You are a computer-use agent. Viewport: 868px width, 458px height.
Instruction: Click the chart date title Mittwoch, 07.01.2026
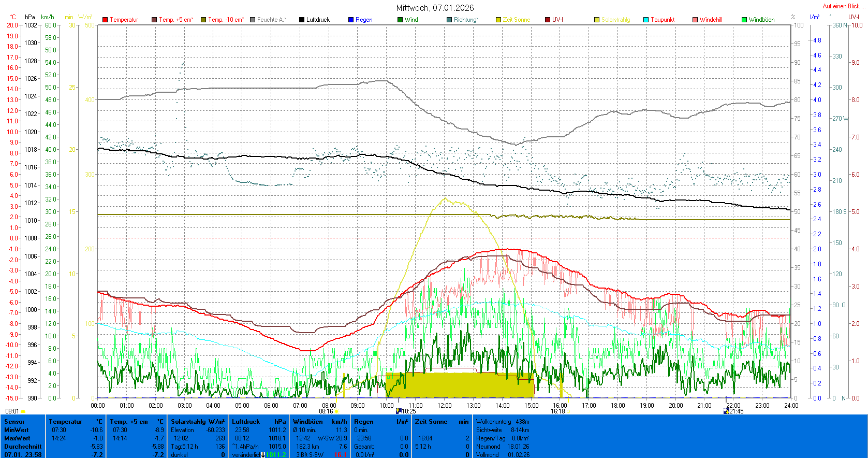(435, 8)
